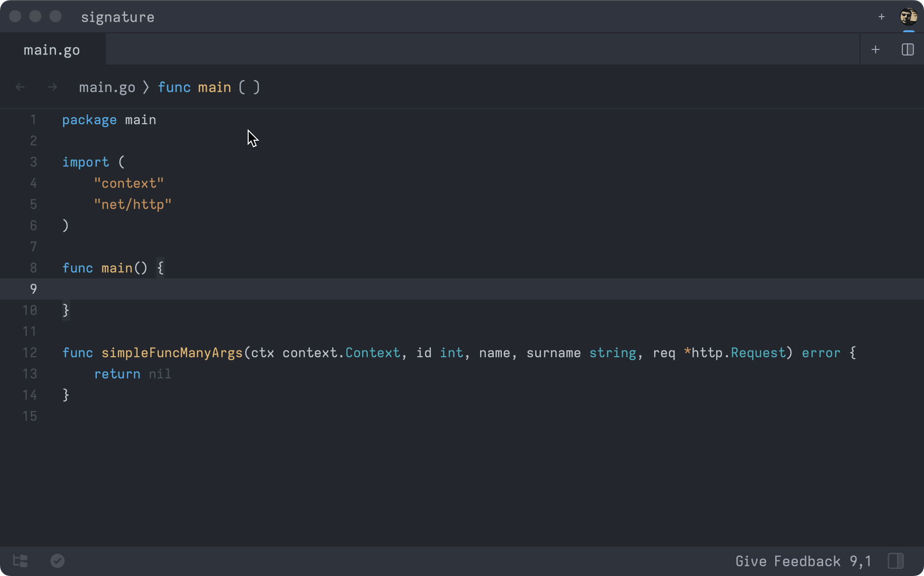This screenshot has width=924, height=576.
Task: Select the main.go tab
Action: 52,49
